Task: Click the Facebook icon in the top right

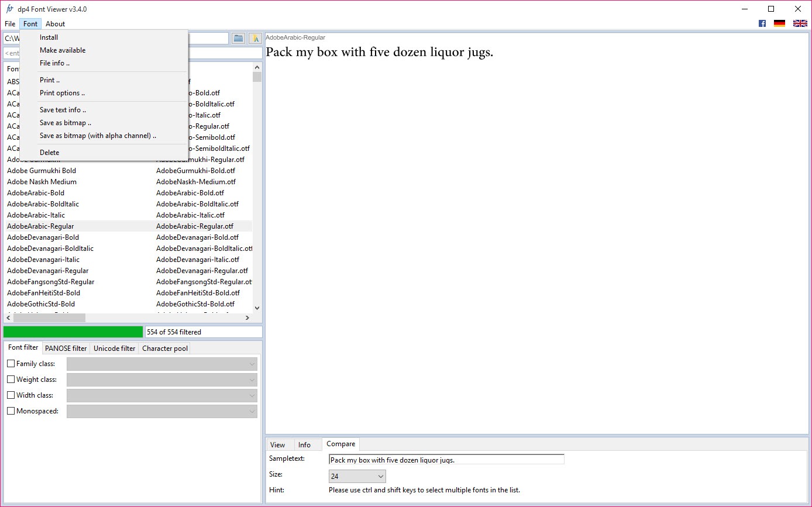Action: (x=762, y=23)
